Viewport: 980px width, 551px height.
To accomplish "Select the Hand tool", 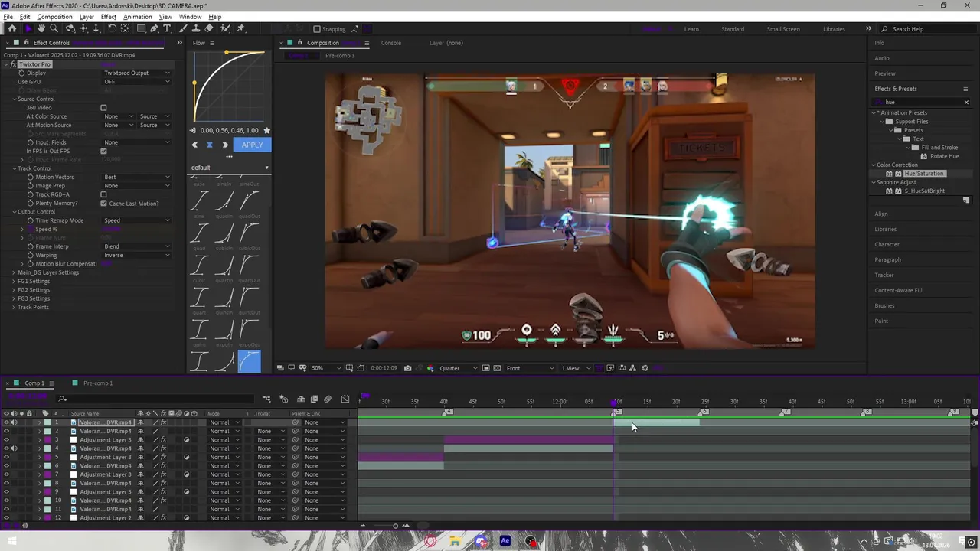I will point(41,28).
